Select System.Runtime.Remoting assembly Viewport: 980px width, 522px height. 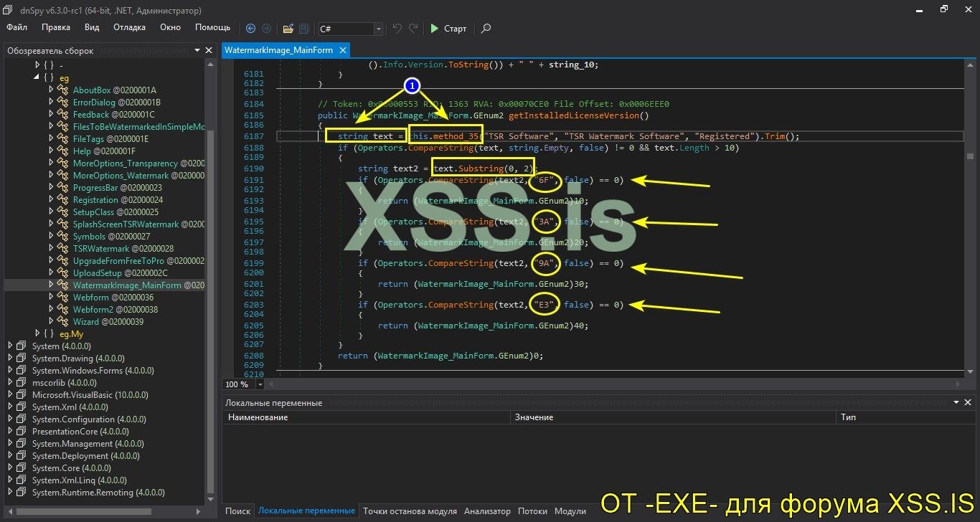pos(98,493)
